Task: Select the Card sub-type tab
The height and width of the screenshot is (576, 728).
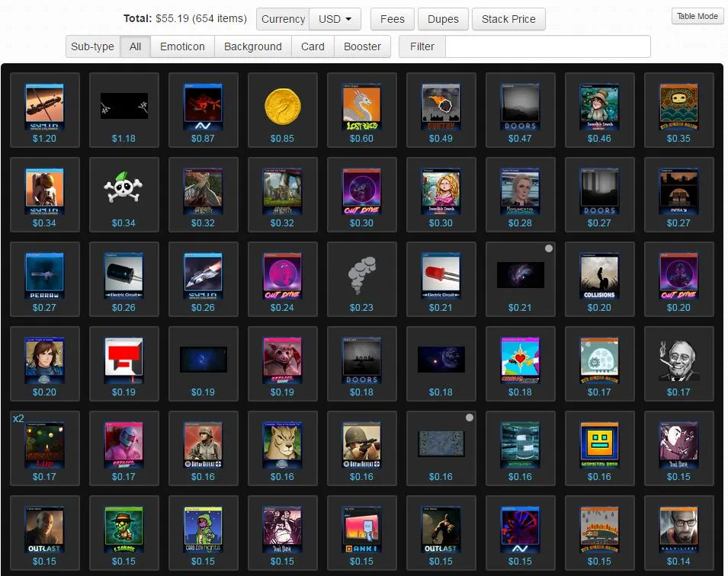Action: (x=313, y=46)
